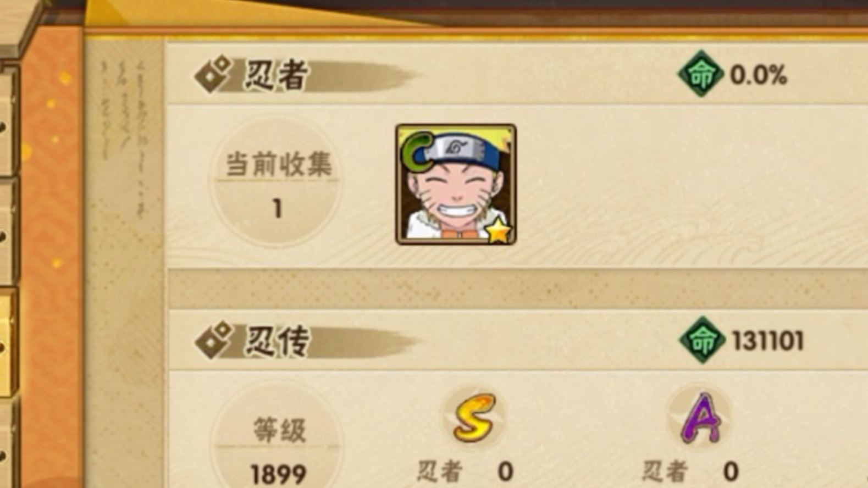This screenshot has width=868, height=488.
Task: Open the 忍传 section title
Action: [x=276, y=341]
